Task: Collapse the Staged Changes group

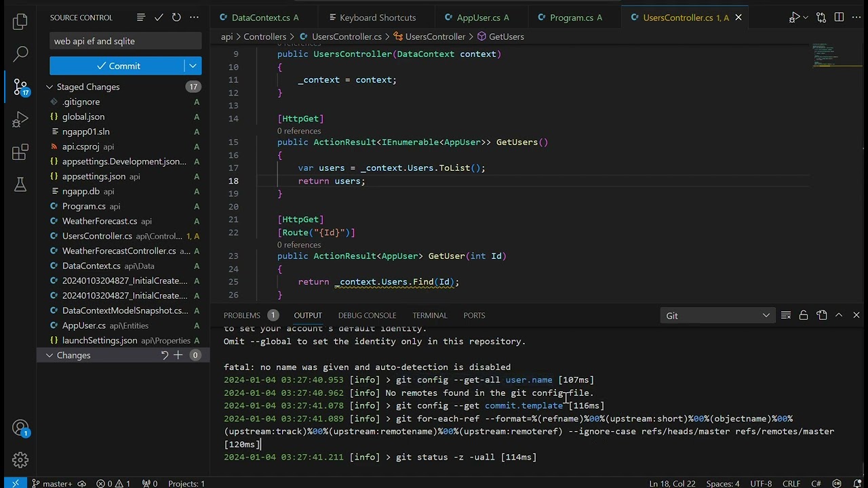Action: click(x=50, y=87)
